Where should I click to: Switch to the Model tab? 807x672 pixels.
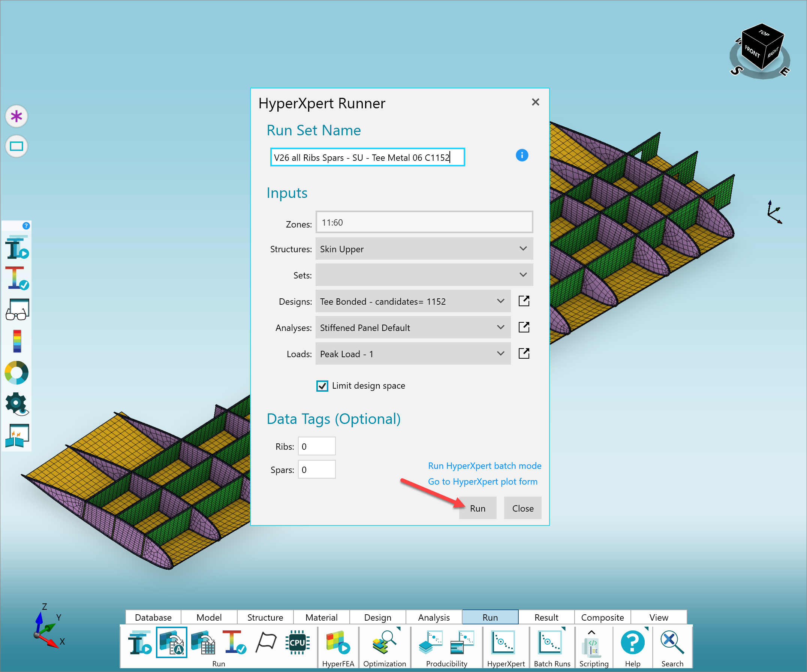[209, 617]
